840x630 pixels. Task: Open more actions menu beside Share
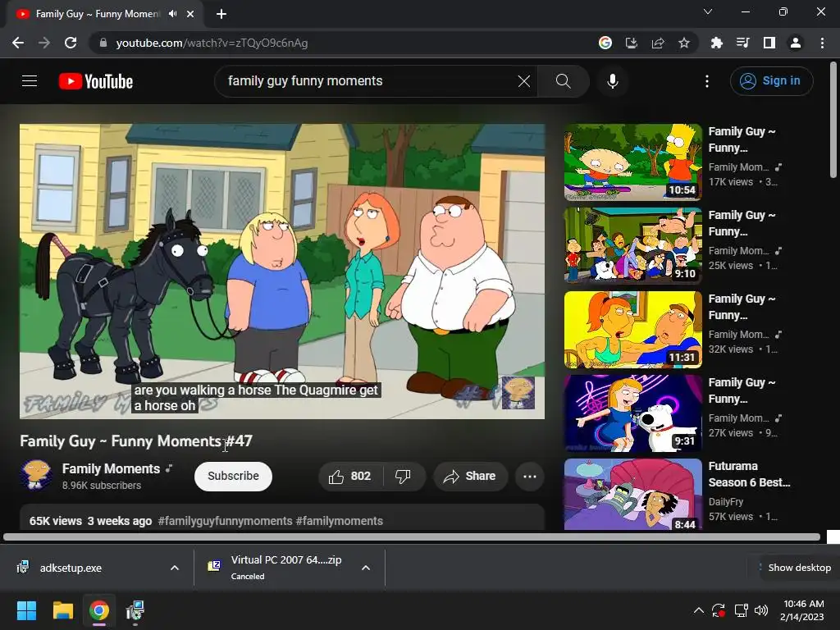coord(530,477)
